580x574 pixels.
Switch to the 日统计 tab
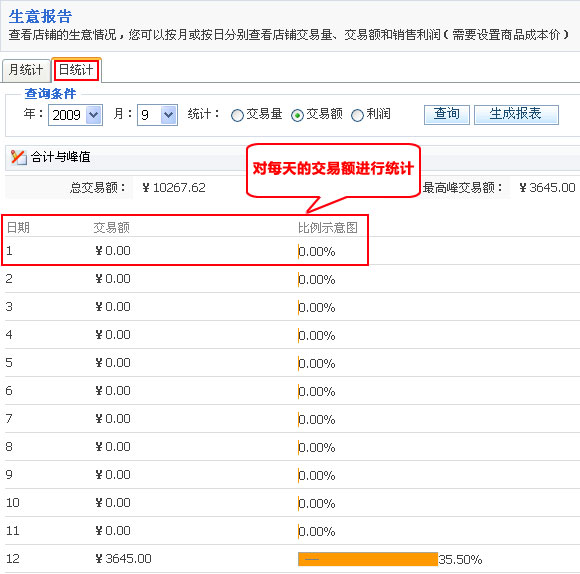pyautogui.click(x=76, y=70)
